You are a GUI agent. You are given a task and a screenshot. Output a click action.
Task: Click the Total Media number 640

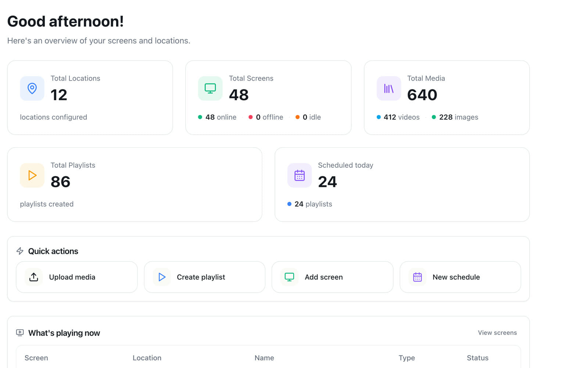[x=422, y=95]
